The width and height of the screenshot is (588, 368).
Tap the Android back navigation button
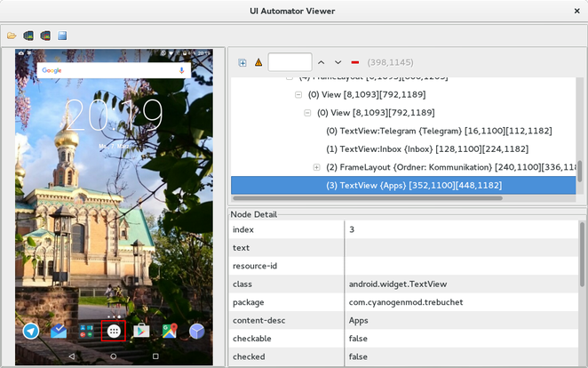[72, 356]
